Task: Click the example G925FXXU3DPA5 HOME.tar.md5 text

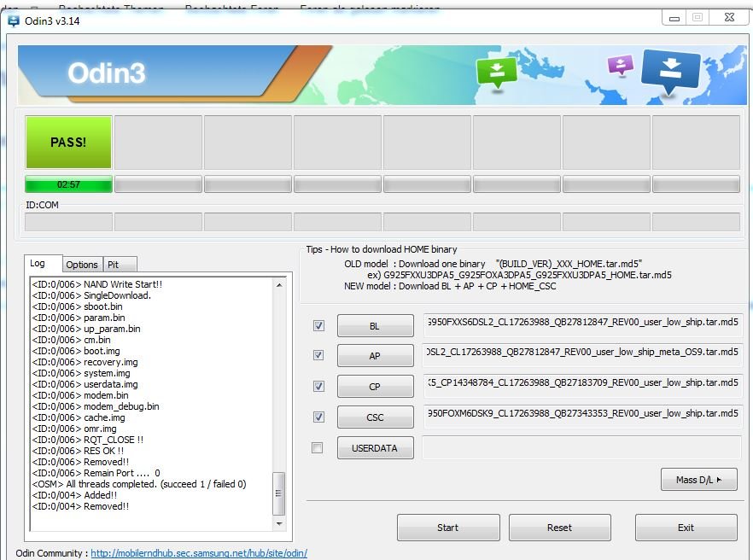Action: [x=520, y=275]
